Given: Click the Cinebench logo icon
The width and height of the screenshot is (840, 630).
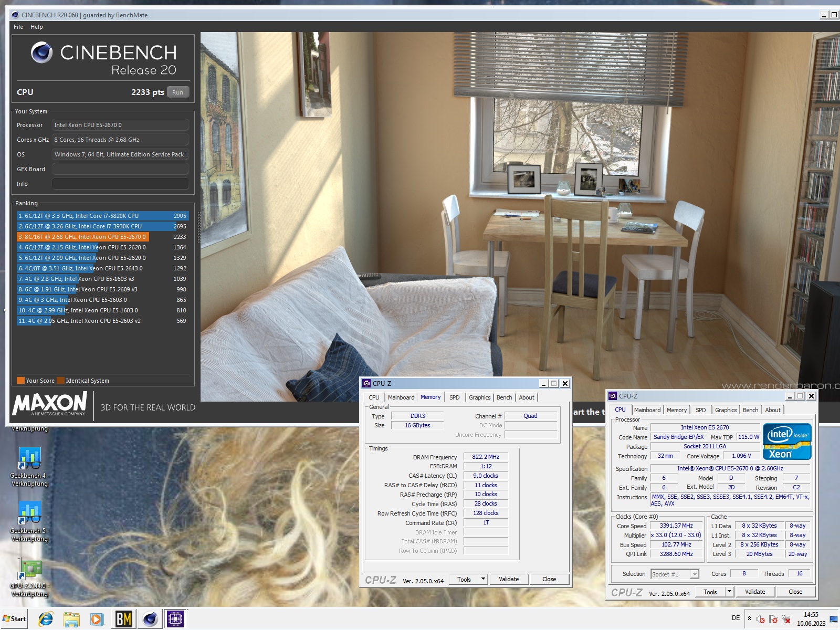Looking at the screenshot, I should click(x=41, y=52).
